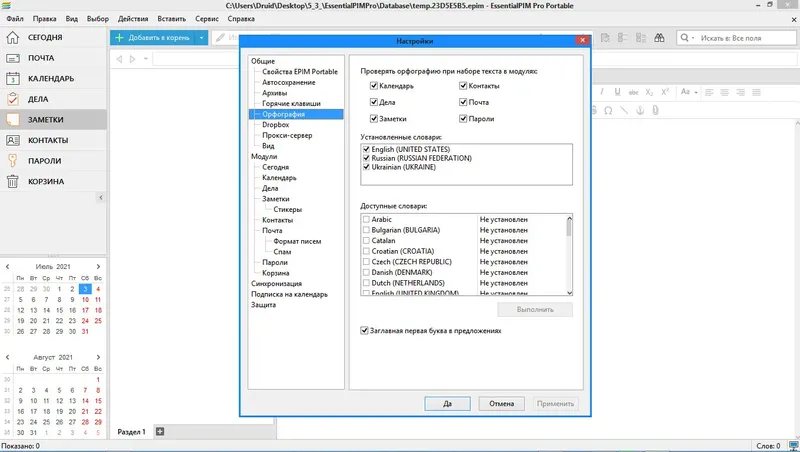
Task: Open the Заметки notes module
Action: [53, 119]
